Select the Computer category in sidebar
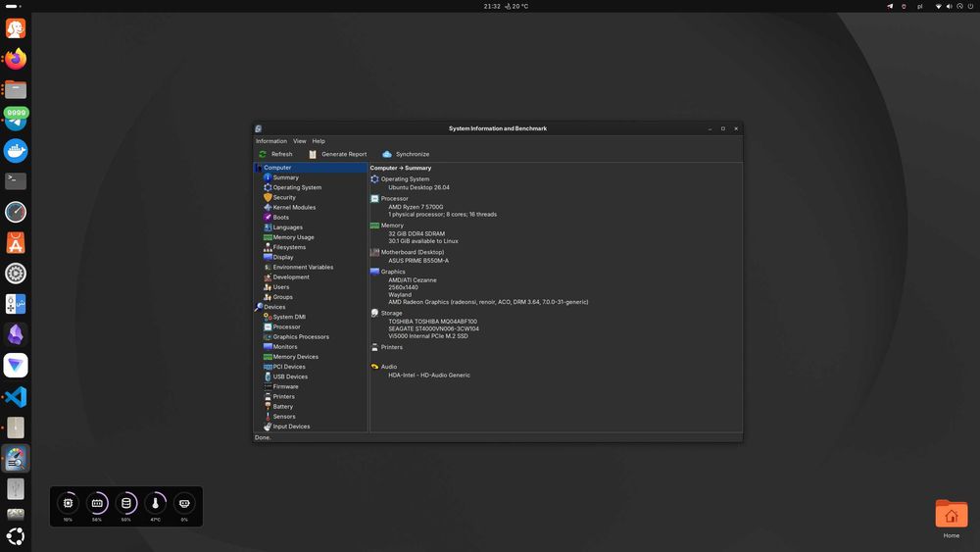Image resolution: width=980 pixels, height=552 pixels. (311, 168)
